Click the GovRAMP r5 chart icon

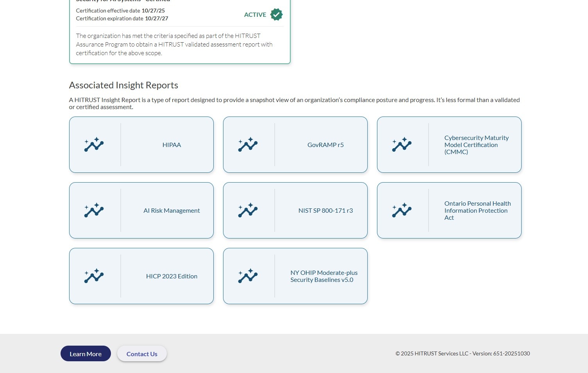248,145
